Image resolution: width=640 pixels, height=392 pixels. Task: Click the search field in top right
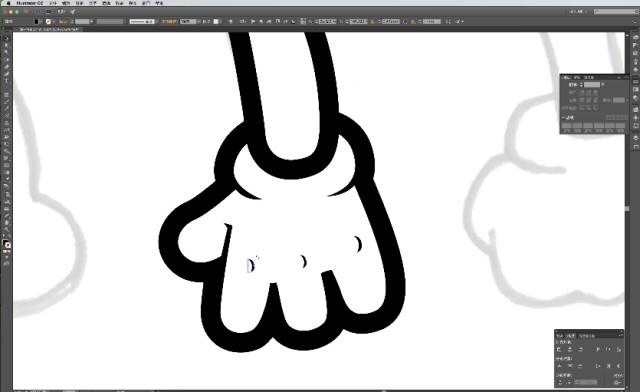(x=616, y=12)
